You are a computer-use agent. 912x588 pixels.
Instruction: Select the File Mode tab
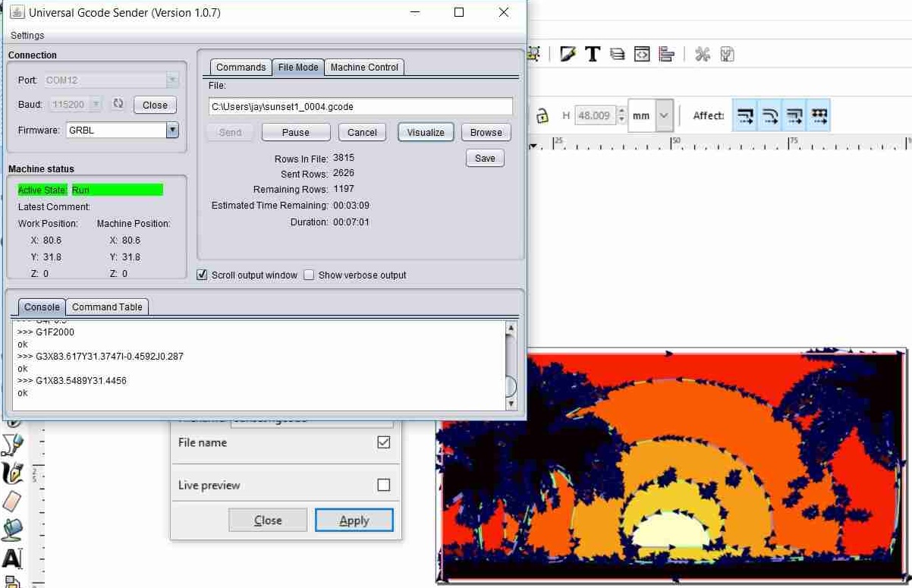tap(298, 67)
